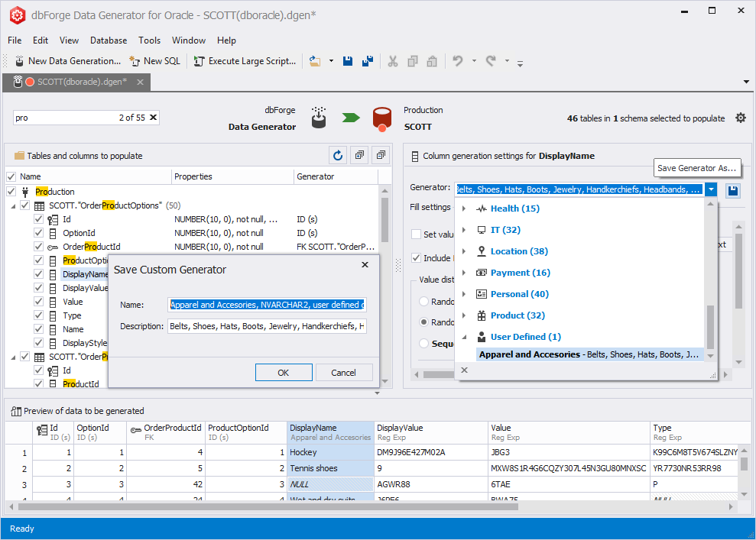The height and width of the screenshot is (540, 756).
Task: Click the Description field in the dialog
Action: coord(267,326)
